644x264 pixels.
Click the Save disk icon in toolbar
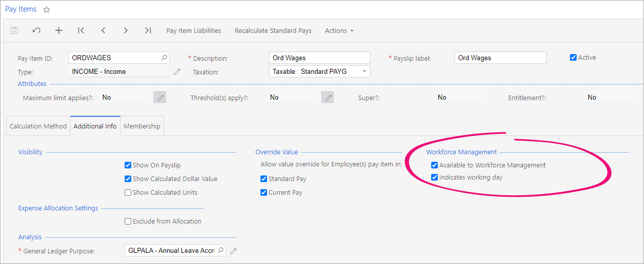pyautogui.click(x=14, y=31)
